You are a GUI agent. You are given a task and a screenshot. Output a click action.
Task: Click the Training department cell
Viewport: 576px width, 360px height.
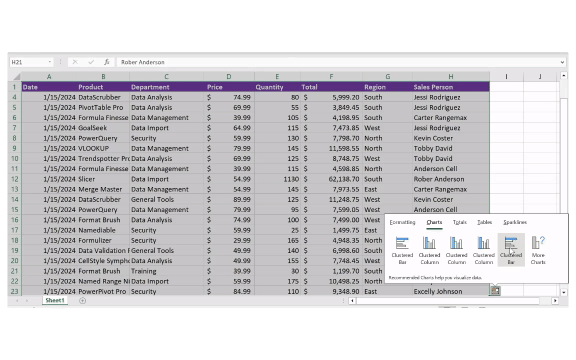167,271
